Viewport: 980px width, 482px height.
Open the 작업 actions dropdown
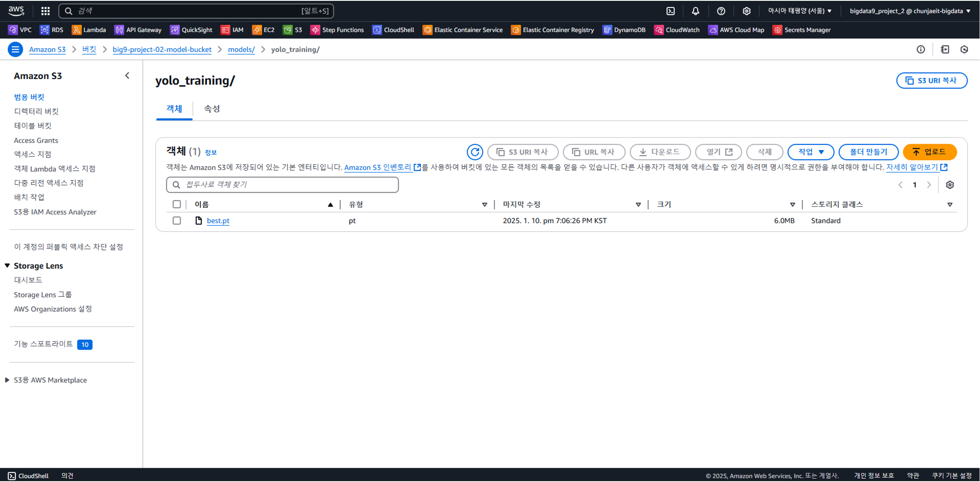[x=810, y=152]
